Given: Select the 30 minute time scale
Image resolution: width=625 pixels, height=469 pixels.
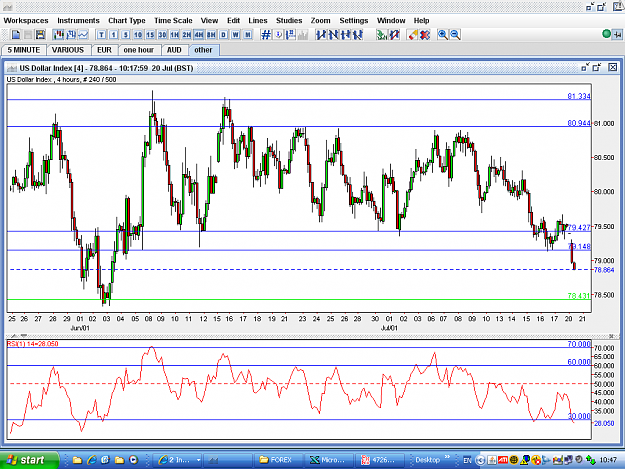Looking at the screenshot, I should [x=162, y=35].
